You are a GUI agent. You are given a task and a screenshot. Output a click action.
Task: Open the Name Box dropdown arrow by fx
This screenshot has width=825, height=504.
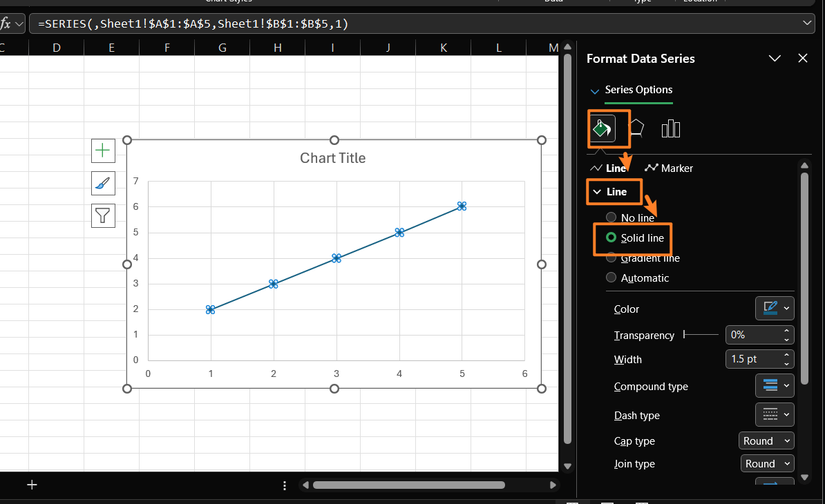coord(19,23)
